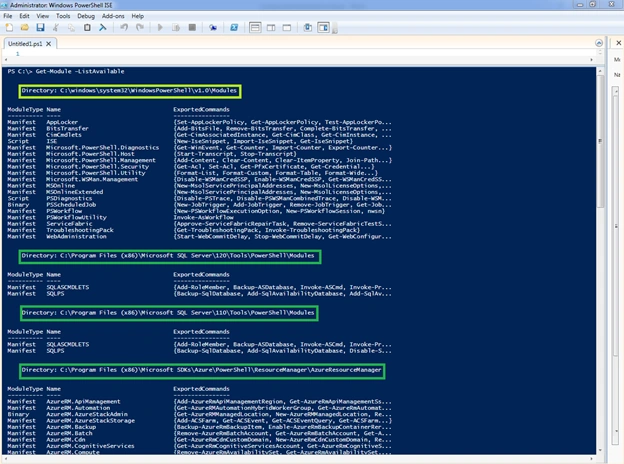Create a new script file
The image size is (624, 464).
tap(9, 27)
